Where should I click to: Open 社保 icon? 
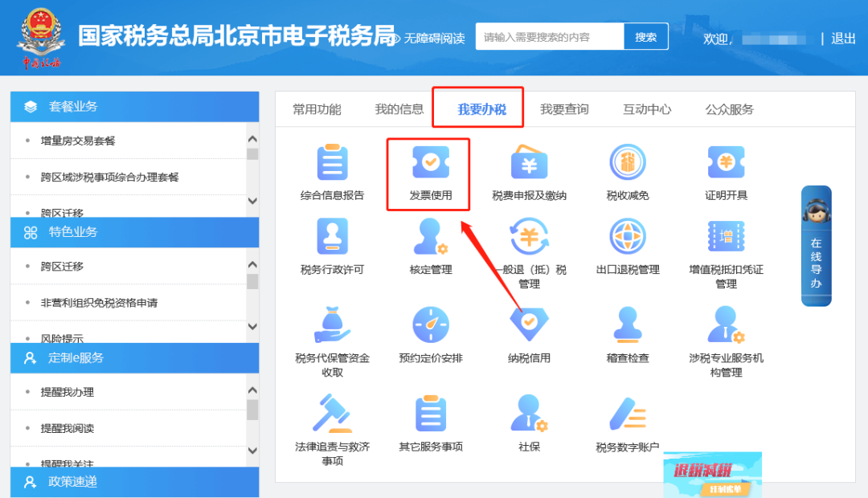(529, 414)
